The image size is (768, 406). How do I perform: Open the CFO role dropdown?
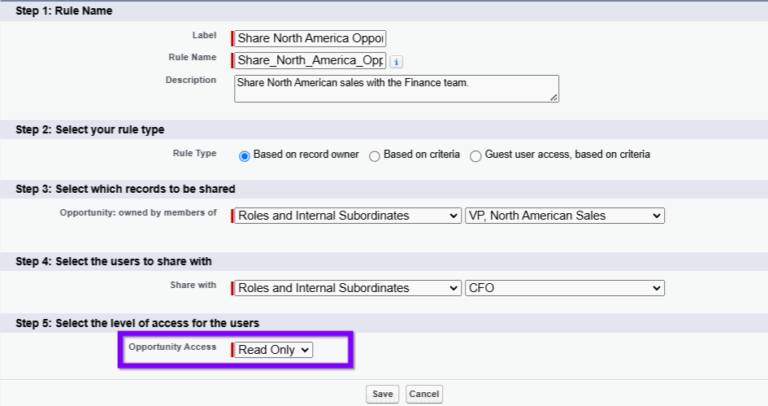565,288
